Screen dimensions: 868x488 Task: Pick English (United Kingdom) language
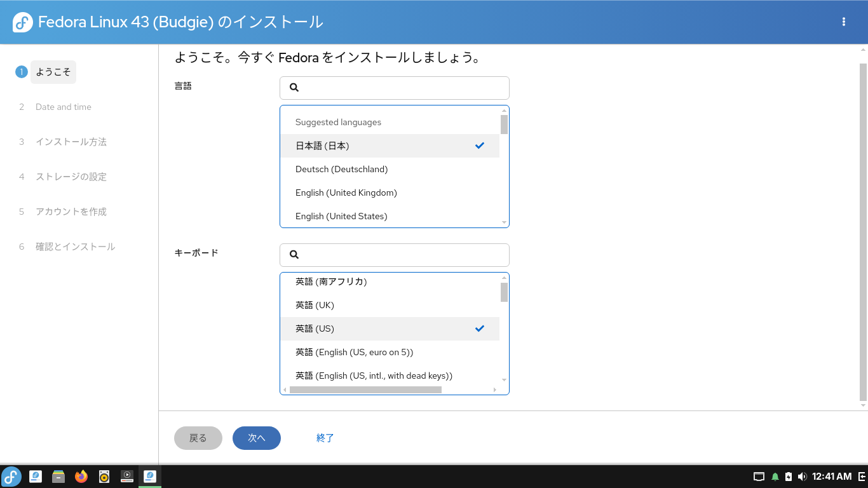[x=390, y=193]
